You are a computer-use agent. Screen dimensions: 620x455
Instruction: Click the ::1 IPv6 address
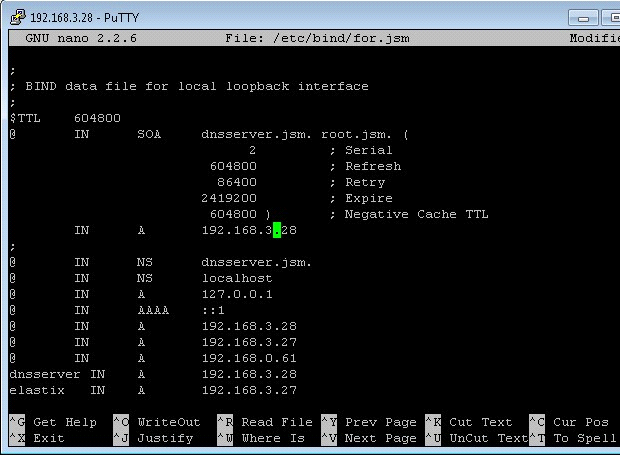click(213, 310)
